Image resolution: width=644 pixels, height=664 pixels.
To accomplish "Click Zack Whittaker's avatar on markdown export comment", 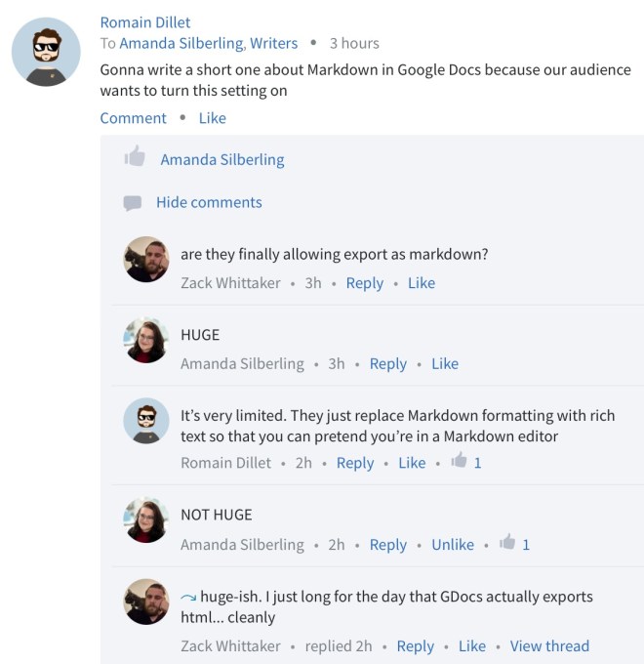I will coord(146,260).
